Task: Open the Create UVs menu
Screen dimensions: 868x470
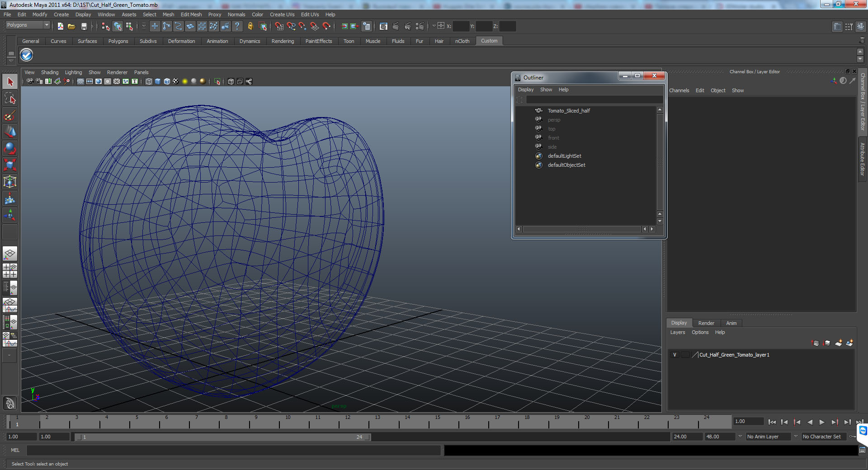Action: point(282,14)
